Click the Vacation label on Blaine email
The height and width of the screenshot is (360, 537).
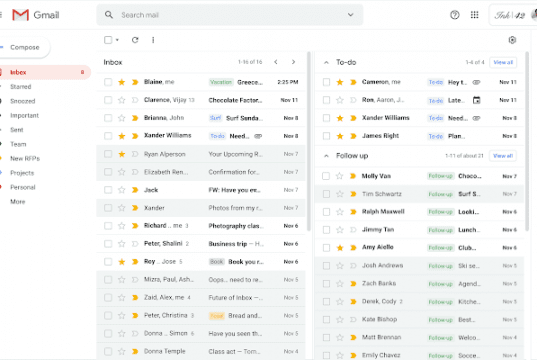[221, 82]
